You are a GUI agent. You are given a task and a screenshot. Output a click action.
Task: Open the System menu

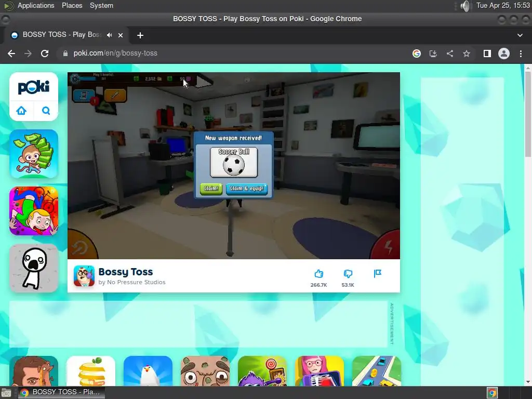[x=101, y=5]
